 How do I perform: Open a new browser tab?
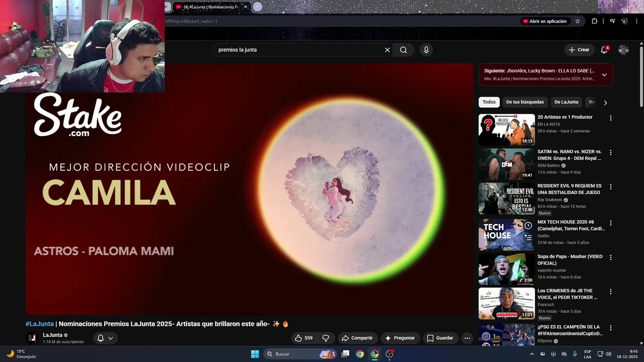pyautogui.click(x=258, y=7)
